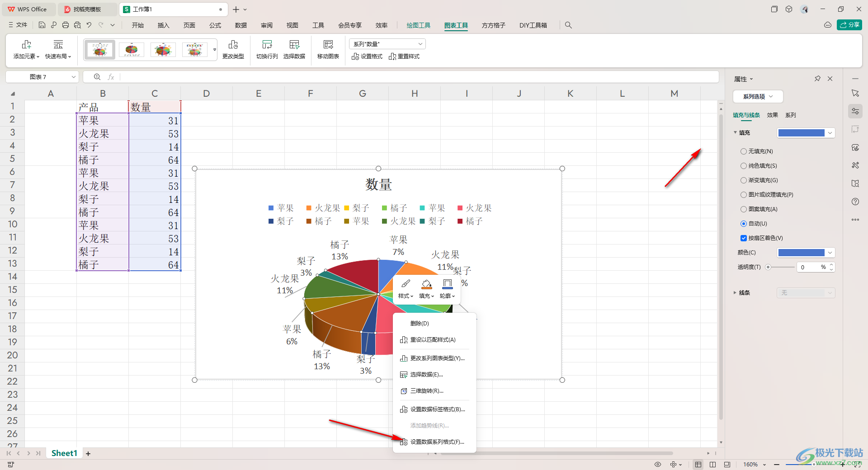Open Quick Layout (快速布局) tool
This screenshot has height=470, width=868.
click(58, 49)
